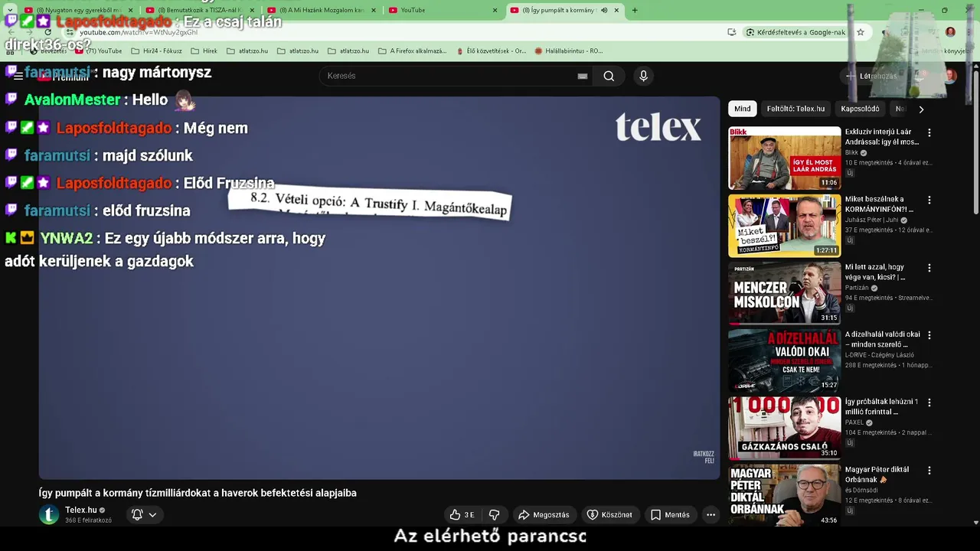Open options menu for Laár András video
Viewport: 980px width, 551px height.
[929, 132]
